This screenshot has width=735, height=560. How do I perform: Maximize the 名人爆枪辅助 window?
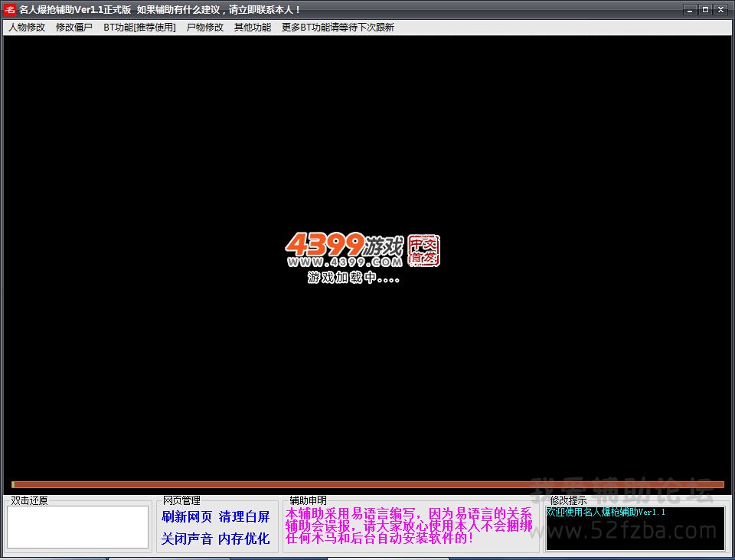pos(705,9)
